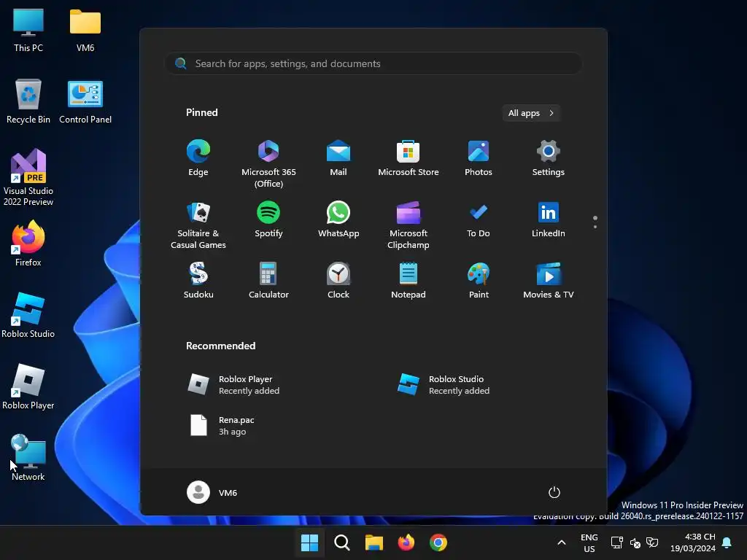Select Roblox Studio desktop shortcut
Image resolution: width=747 pixels, height=560 pixels.
[x=28, y=315]
